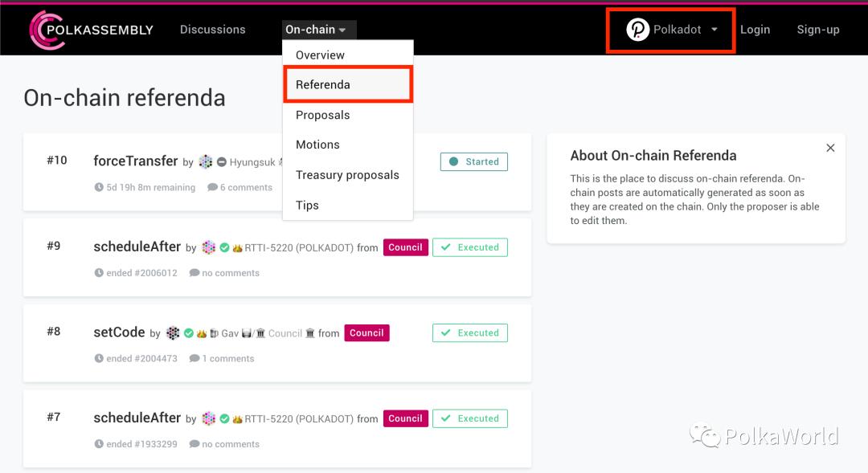
Task: Select Overview from On-chain menu
Action: point(320,55)
